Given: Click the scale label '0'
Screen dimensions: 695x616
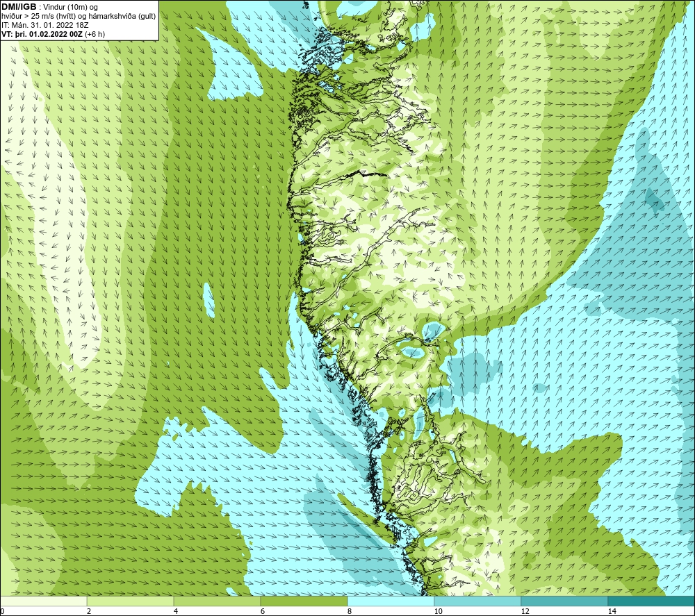Looking at the screenshot, I should pos(3,611).
